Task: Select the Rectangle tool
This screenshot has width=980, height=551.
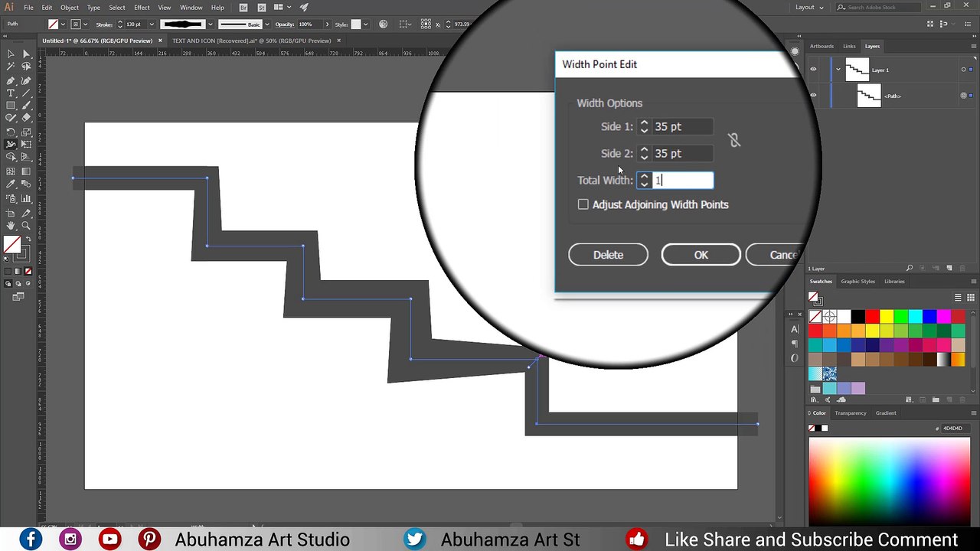Action: (x=11, y=106)
